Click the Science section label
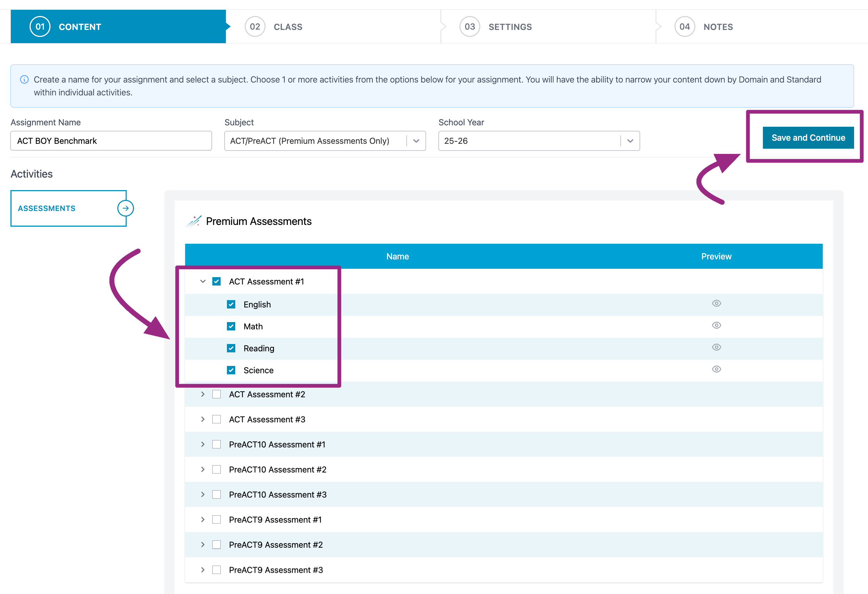Image resolution: width=868 pixels, height=594 pixels. tap(259, 370)
